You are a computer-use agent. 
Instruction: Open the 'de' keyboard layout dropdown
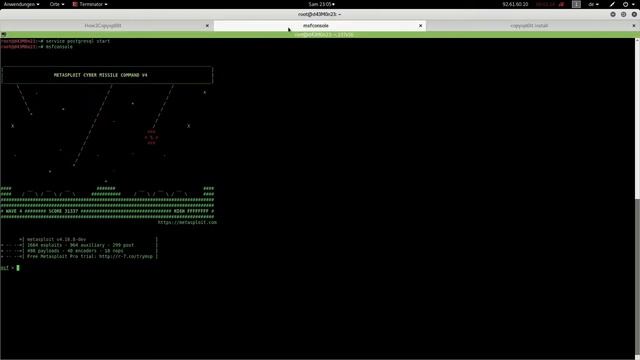593,4
